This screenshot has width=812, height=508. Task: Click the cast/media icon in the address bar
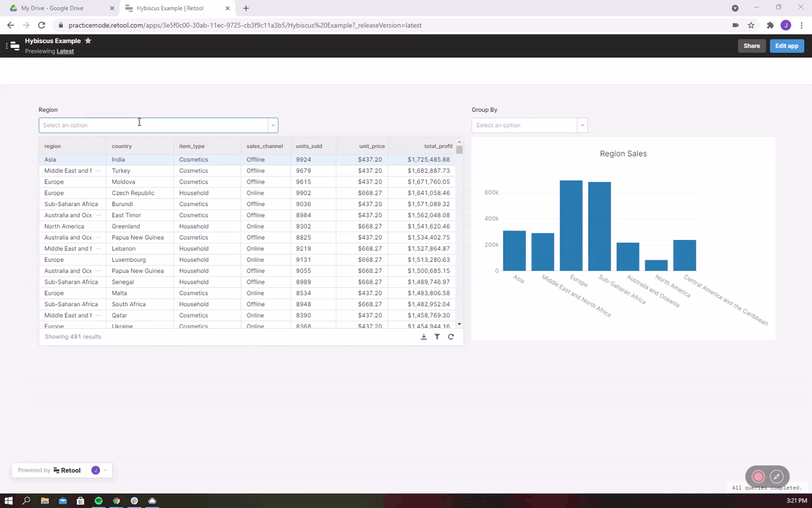[x=735, y=25]
